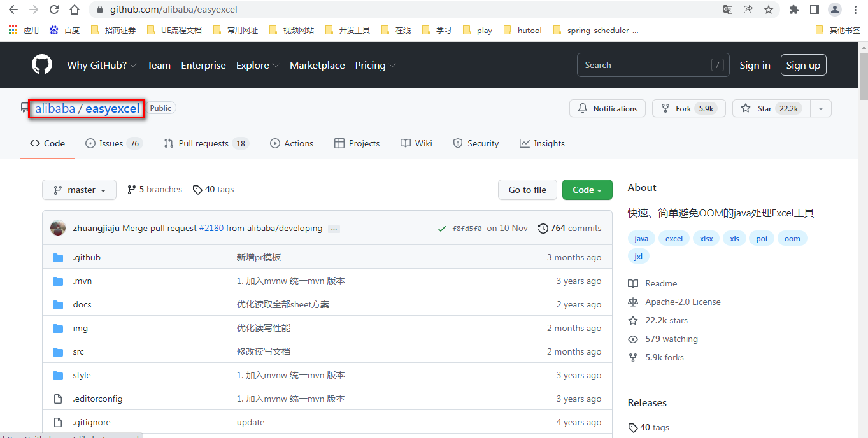The image size is (868, 438).
Task: Click the browser home icon
Action: [75, 10]
